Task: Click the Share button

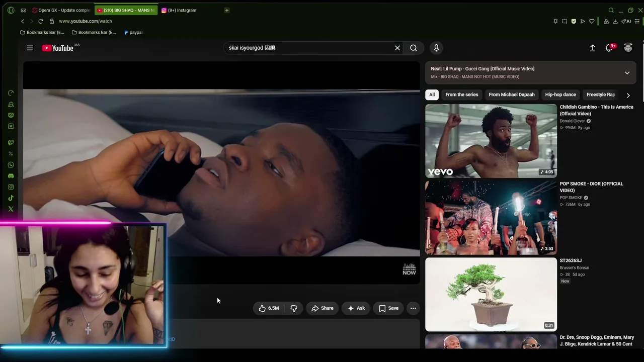Action: tap(323, 308)
